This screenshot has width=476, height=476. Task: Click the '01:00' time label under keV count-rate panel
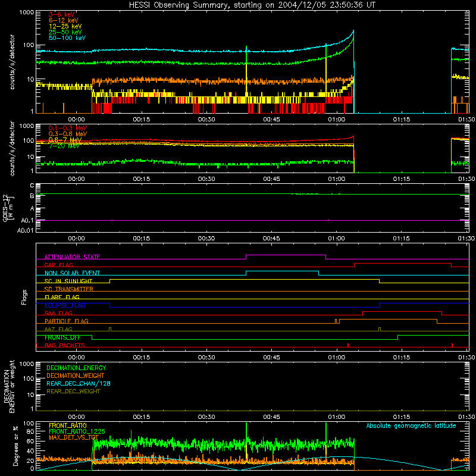[336, 120]
